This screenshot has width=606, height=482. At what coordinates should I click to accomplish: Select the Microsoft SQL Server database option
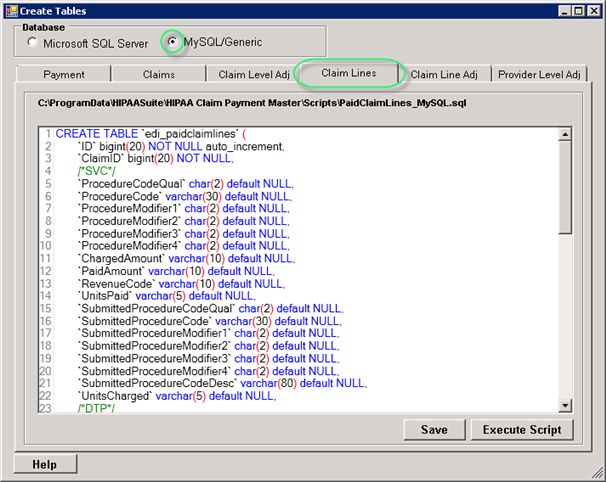(35, 43)
